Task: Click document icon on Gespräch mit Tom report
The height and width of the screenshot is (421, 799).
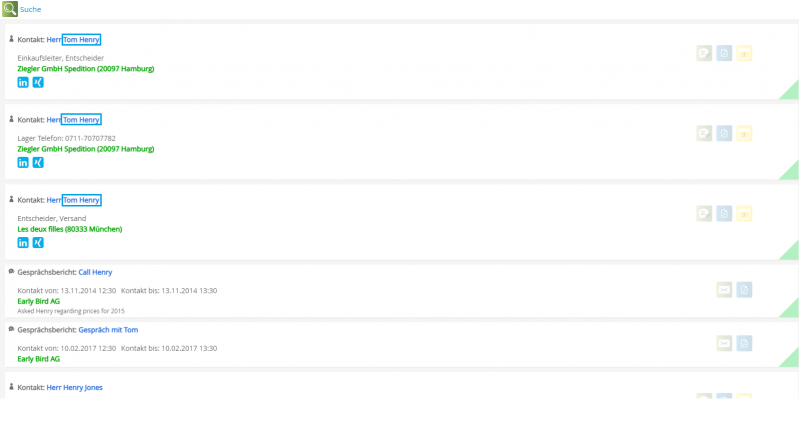Action: [x=744, y=343]
